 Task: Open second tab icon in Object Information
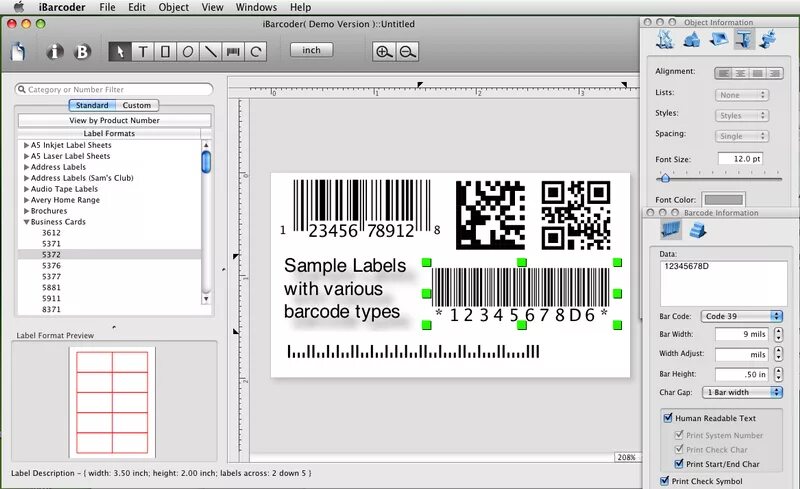691,39
